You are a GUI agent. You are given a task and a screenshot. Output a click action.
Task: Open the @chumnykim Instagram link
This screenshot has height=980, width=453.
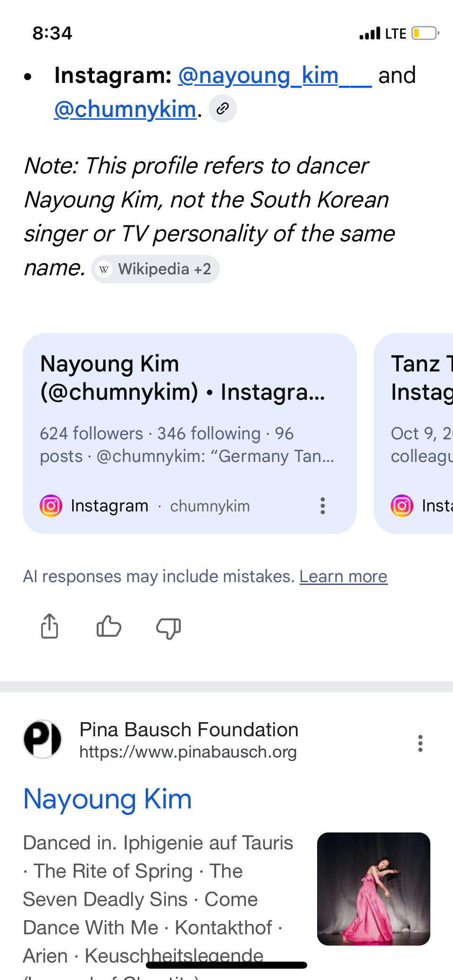click(x=126, y=109)
